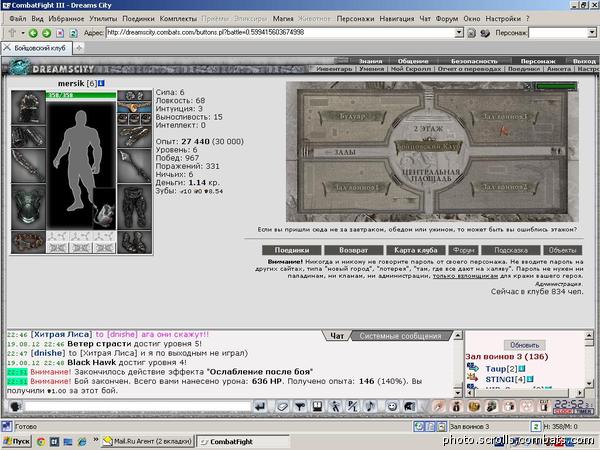Open a new tab with plus button
Screen dimensions: 600x450
click(79, 48)
